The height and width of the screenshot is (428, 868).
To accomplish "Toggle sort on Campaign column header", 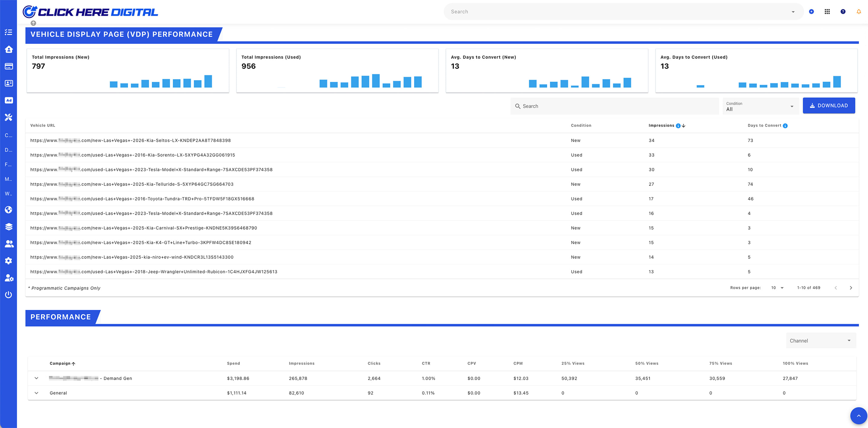I will pyautogui.click(x=60, y=363).
